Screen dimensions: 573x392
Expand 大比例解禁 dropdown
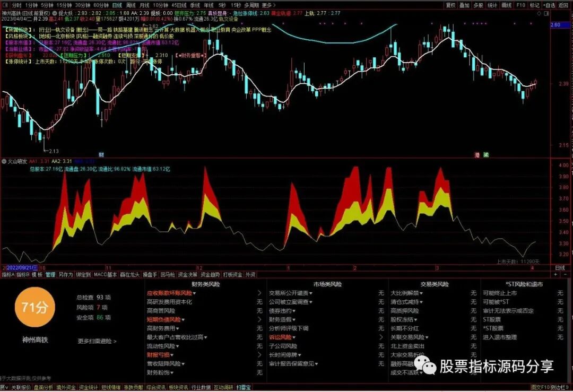click(x=421, y=293)
